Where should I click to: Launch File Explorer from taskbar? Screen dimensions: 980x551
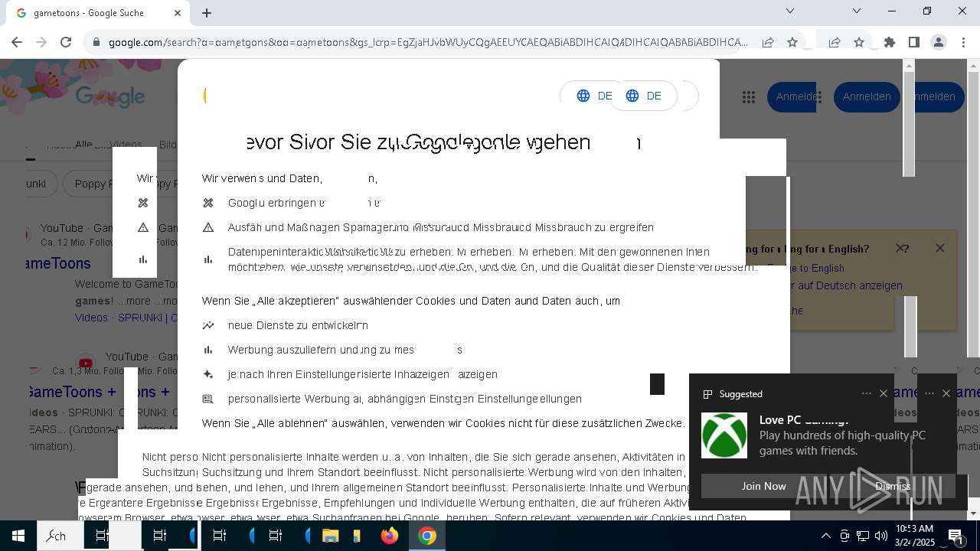[330, 536]
